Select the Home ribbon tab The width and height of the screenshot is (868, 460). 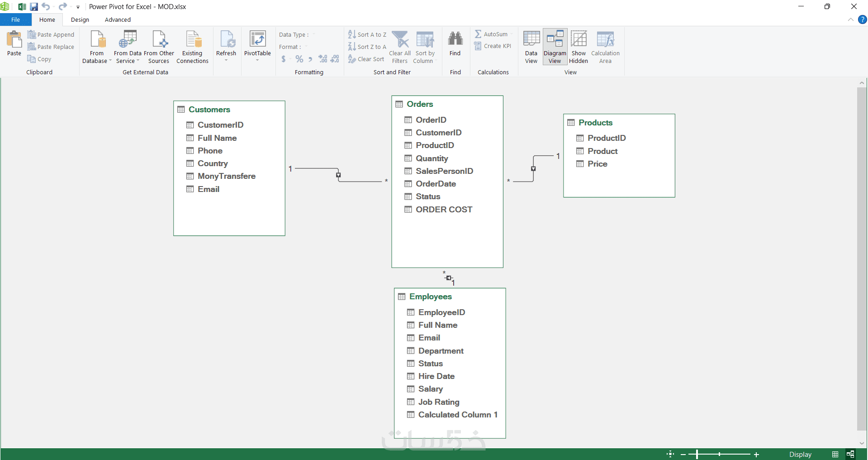(47, 19)
